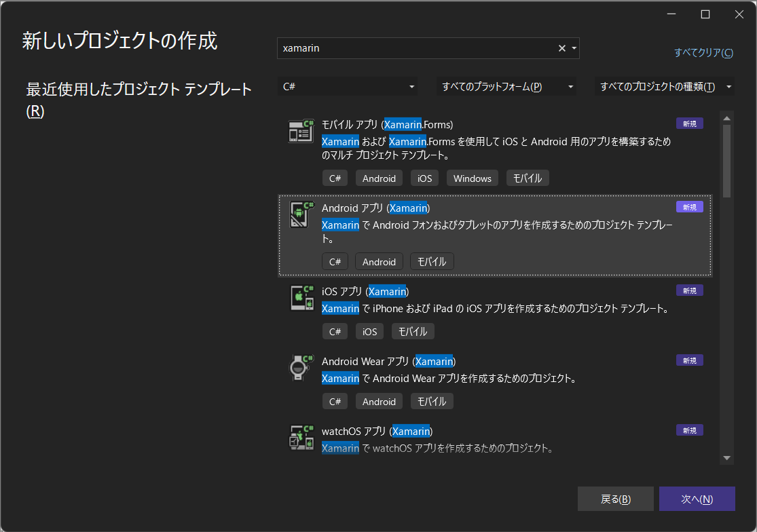Click the モバイル tag under iOS アプリ template
This screenshot has width=757, height=532.
click(413, 332)
